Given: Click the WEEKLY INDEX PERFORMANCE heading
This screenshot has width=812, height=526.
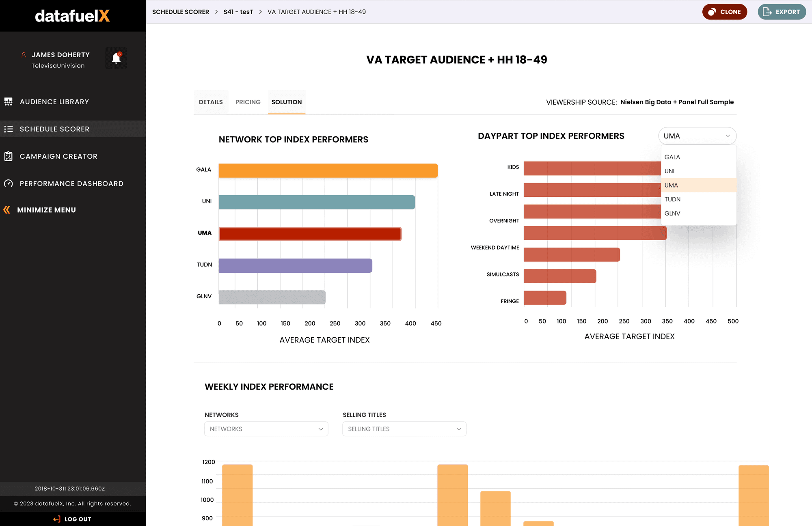Looking at the screenshot, I should 269,387.
